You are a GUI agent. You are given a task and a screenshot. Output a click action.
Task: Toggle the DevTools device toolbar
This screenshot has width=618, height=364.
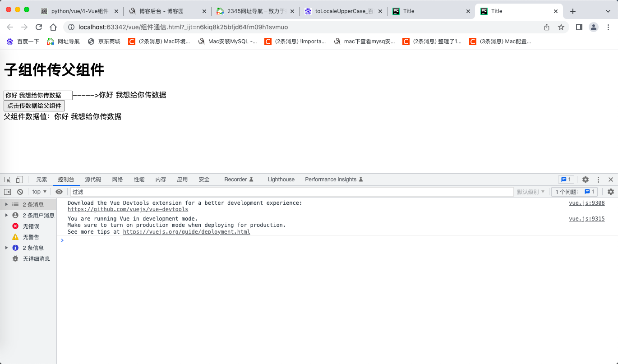19,180
